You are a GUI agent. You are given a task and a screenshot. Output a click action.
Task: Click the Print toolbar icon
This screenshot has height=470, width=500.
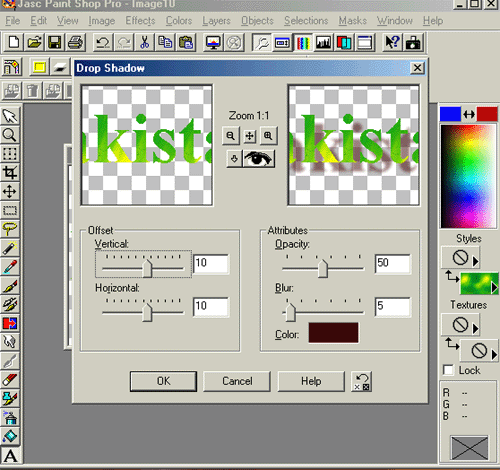[75, 42]
